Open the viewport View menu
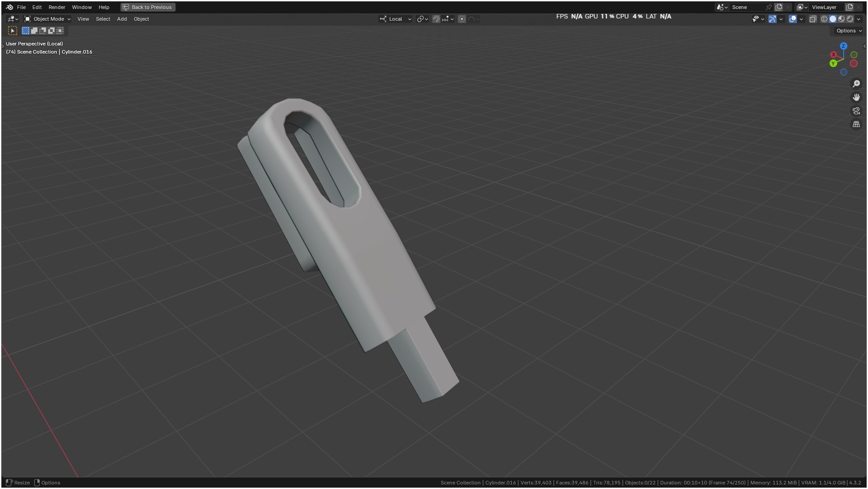Screen dimensions: 868x489 pyautogui.click(x=83, y=19)
